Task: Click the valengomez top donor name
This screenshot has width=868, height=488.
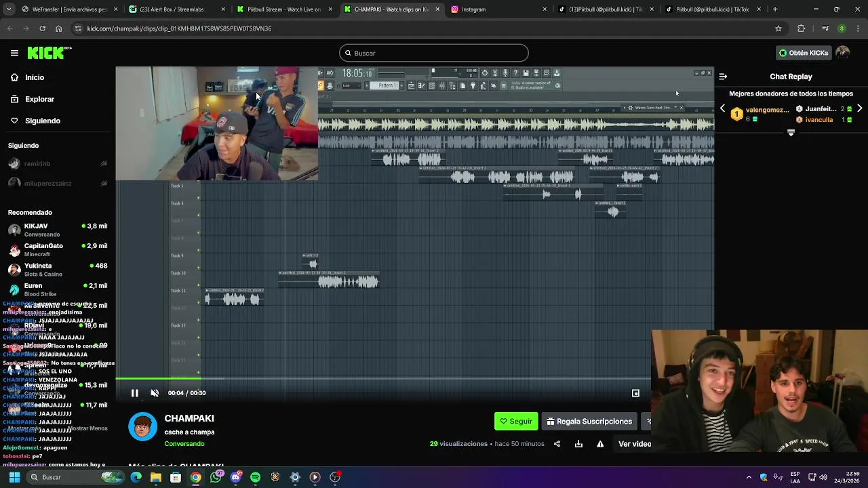Action: coord(767,110)
